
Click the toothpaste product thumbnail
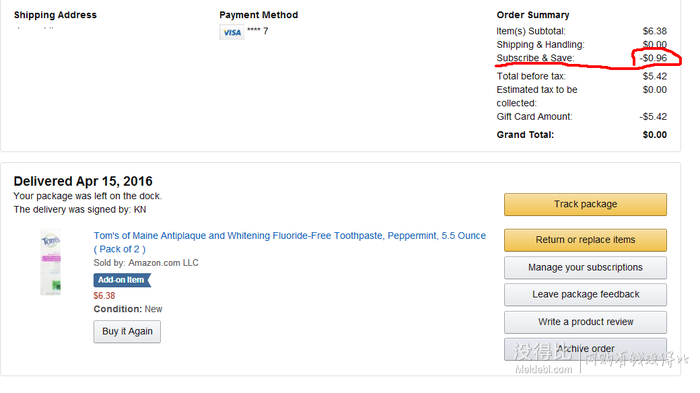[x=51, y=262]
